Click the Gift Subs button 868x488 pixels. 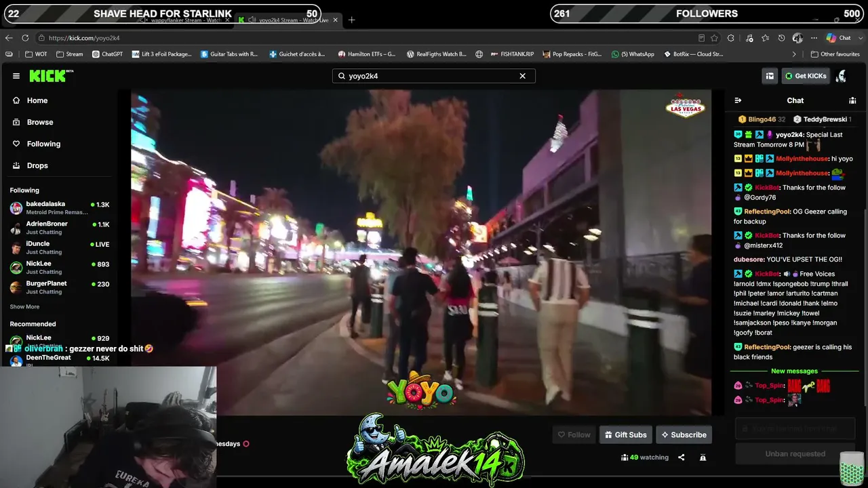coord(625,434)
